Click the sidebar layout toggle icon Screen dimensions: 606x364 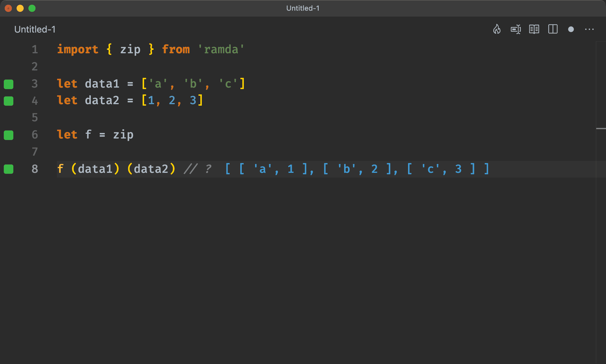click(x=553, y=29)
